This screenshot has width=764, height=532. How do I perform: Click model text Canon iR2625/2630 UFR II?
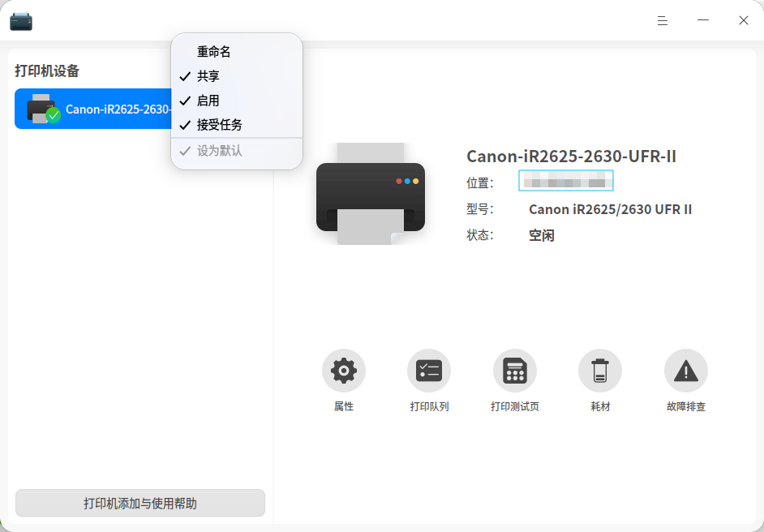[610, 209]
